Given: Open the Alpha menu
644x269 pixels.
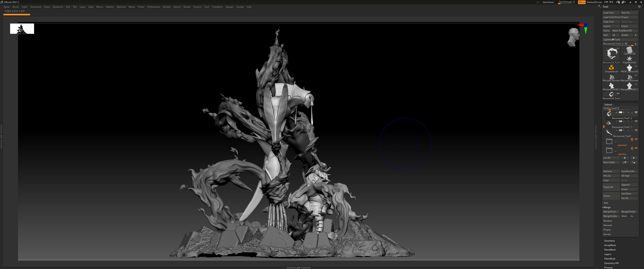Looking at the screenshot, I should click(x=6, y=7).
